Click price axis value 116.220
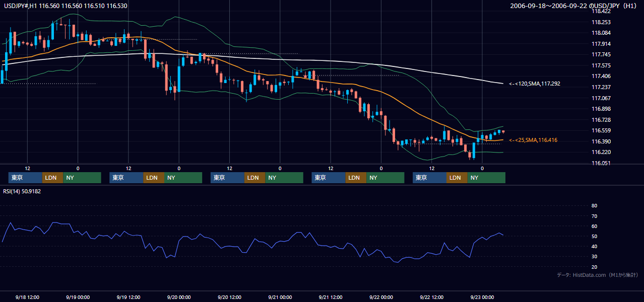The image size is (644, 302). [x=601, y=152]
